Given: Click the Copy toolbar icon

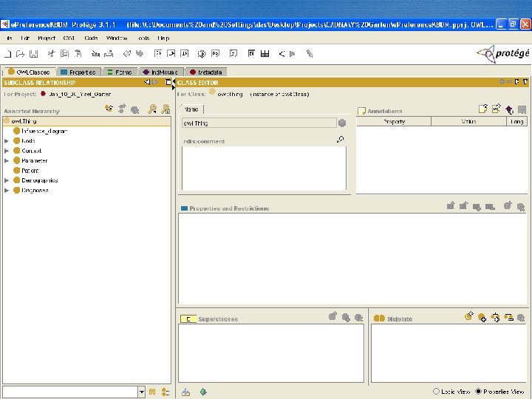Looking at the screenshot, I should [x=64, y=54].
